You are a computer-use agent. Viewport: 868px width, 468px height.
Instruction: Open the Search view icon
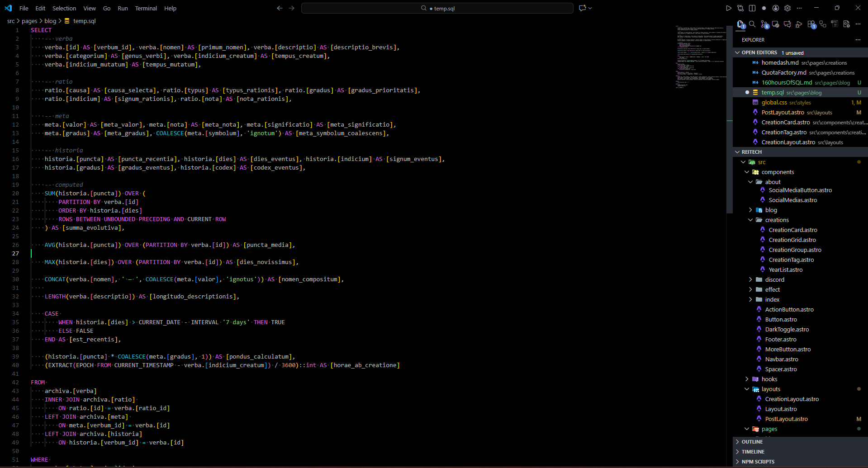point(752,24)
